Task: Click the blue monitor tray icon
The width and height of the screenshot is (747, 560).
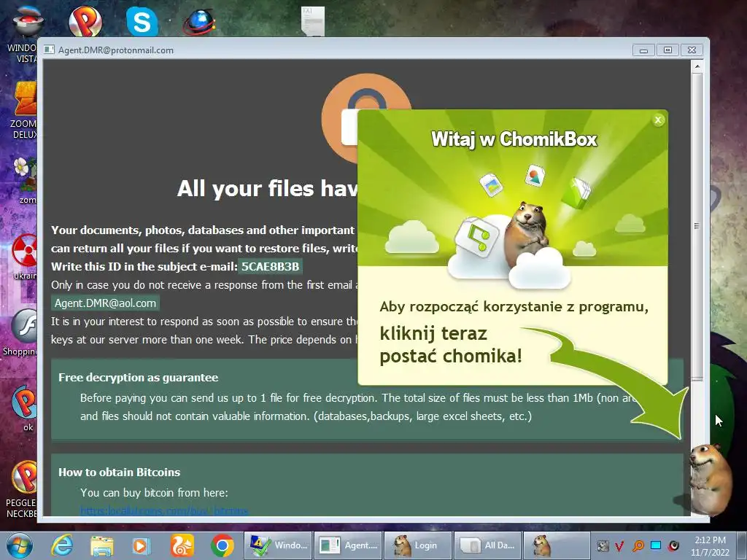Action: (656, 545)
